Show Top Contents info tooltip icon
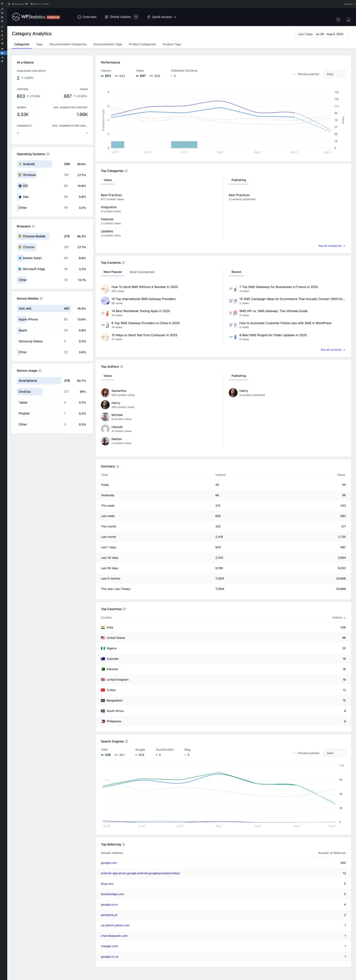This screenshot has height=980, width=356. tap(123, 263)
